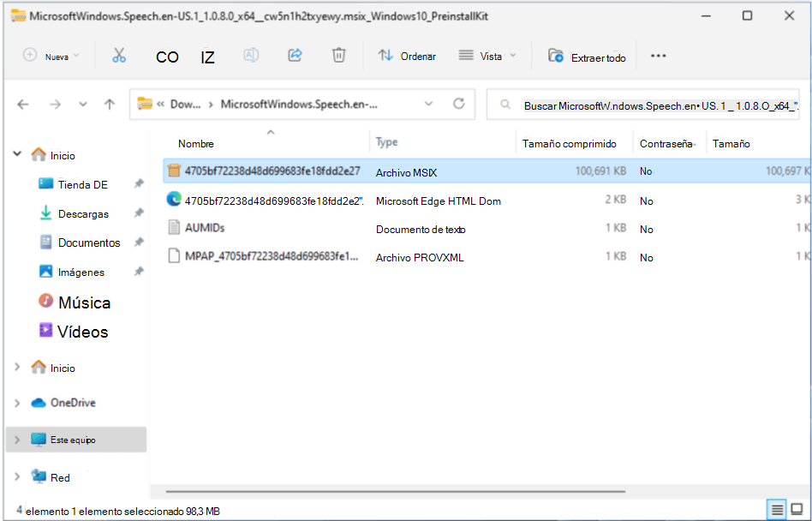The image size is (812, 521).
Task: Open the Vista view dropdown
Action: coord(487,56)
